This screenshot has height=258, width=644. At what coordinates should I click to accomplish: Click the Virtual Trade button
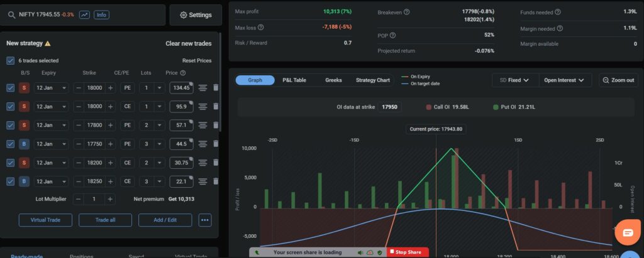point(45,220)
